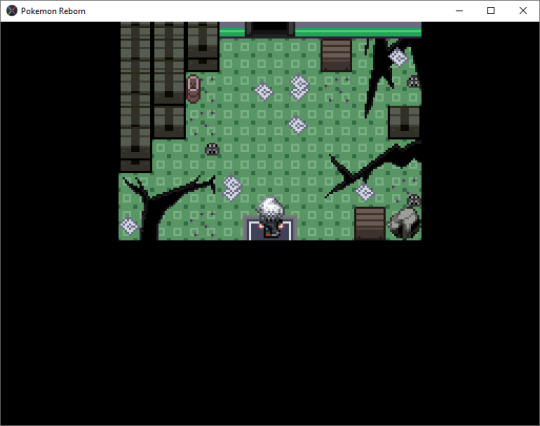Click the brown wooden barrel near lockers
The image size is (540, 426).
coord(193,89)
